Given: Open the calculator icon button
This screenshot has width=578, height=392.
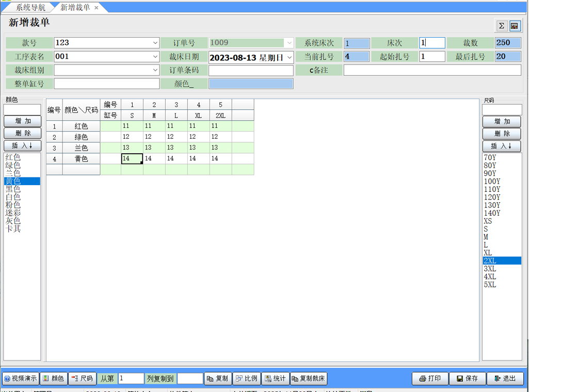Looking at the screenshot, I should (515, 26).
